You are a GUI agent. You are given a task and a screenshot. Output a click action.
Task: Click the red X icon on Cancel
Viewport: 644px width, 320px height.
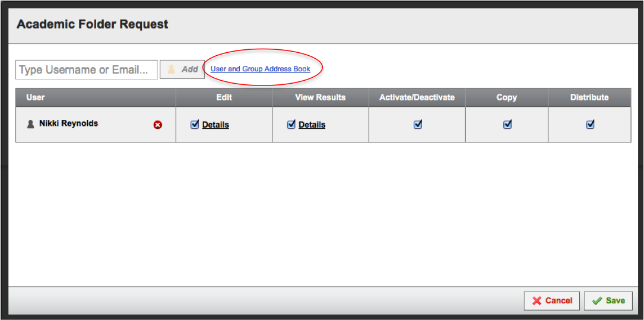(x=537, y=300)
